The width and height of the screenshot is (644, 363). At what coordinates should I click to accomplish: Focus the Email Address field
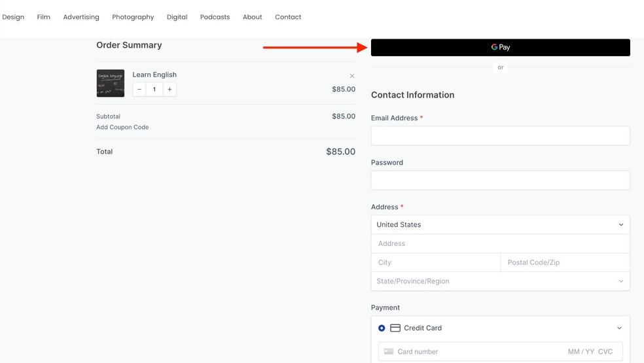(x=500, y=135)
